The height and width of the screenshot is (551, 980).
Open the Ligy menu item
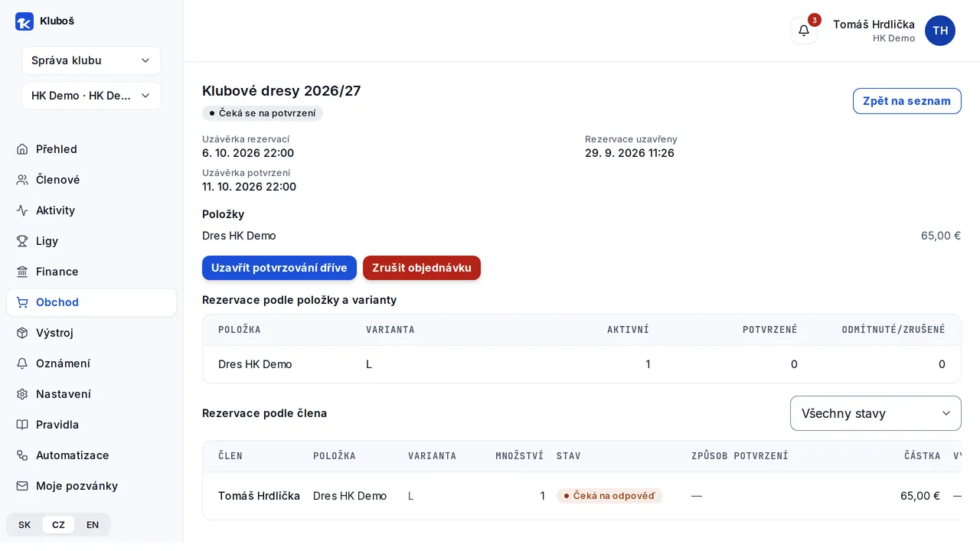coord(91,241)
